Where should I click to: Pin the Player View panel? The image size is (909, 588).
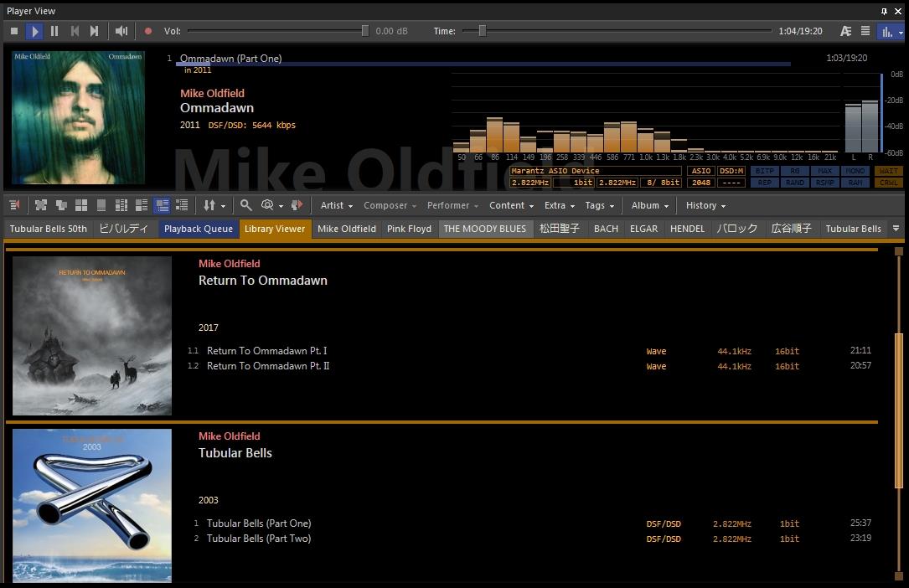(884, 11)
